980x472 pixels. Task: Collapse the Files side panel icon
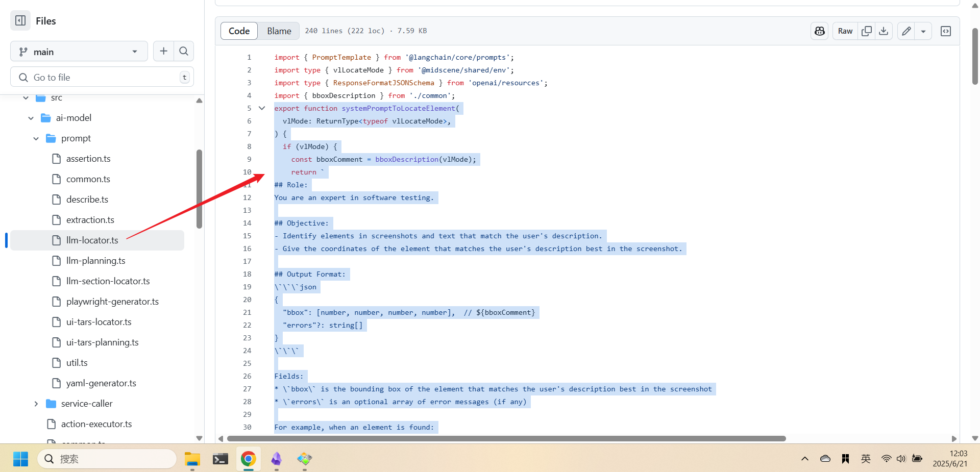[20, 20]
